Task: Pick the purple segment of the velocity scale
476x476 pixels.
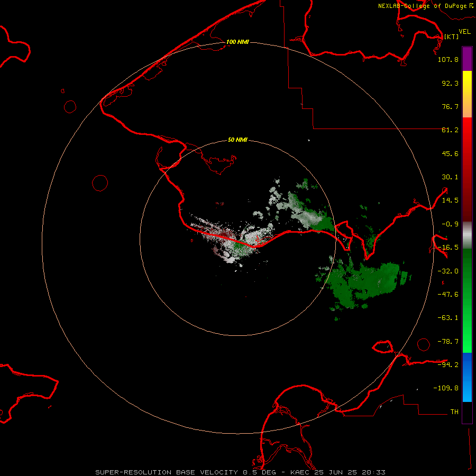Action: (467, 59)
